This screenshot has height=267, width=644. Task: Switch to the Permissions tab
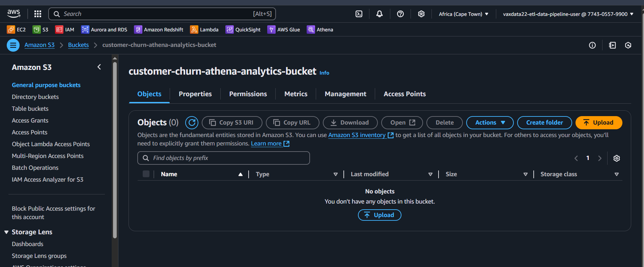click(248, 94)
